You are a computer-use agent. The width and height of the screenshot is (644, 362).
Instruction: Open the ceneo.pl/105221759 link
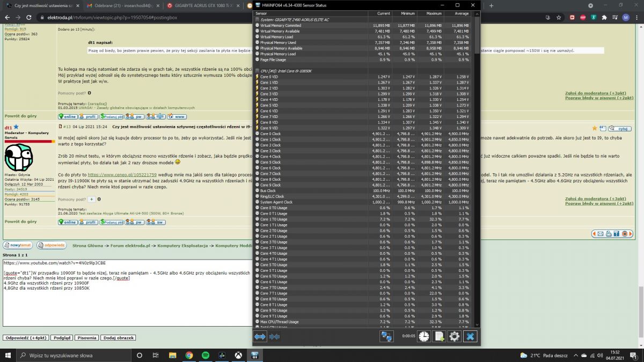pyautogui.click(x=122, y=175)
